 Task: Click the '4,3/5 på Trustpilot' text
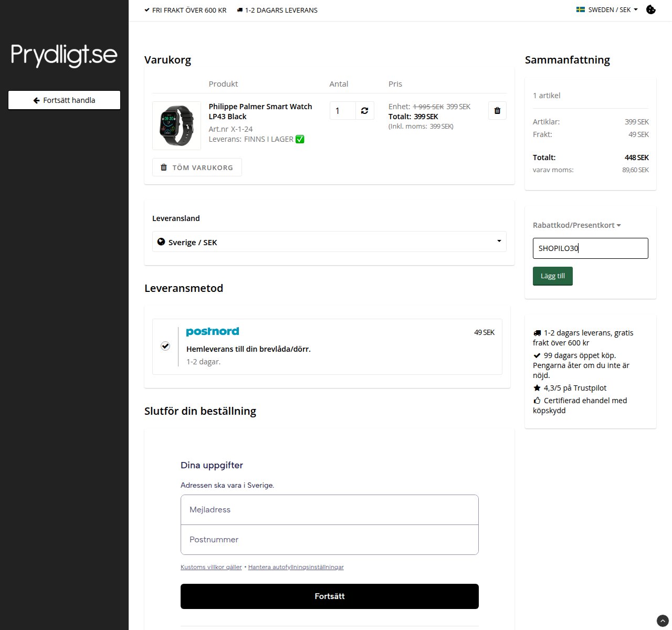(575, 388)
